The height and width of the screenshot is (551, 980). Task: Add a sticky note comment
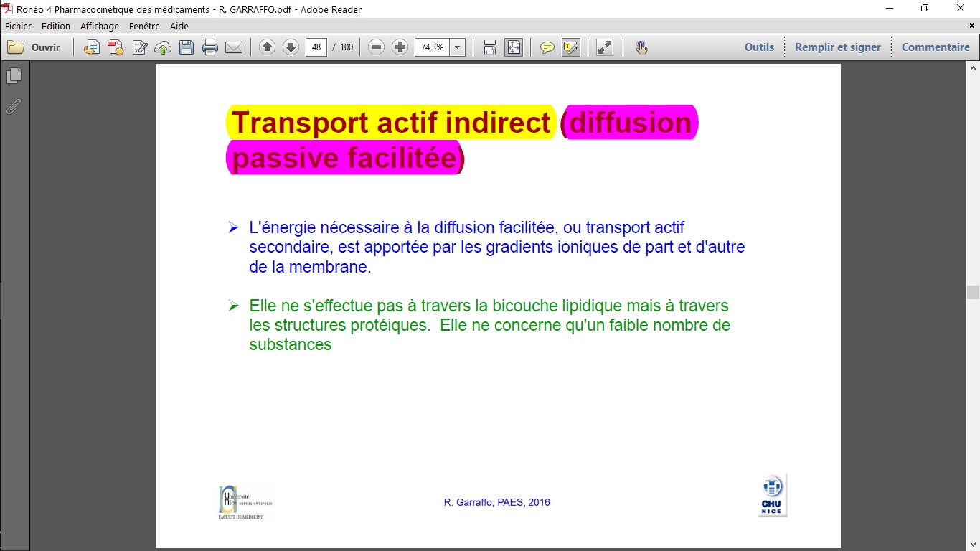point(547,47)
